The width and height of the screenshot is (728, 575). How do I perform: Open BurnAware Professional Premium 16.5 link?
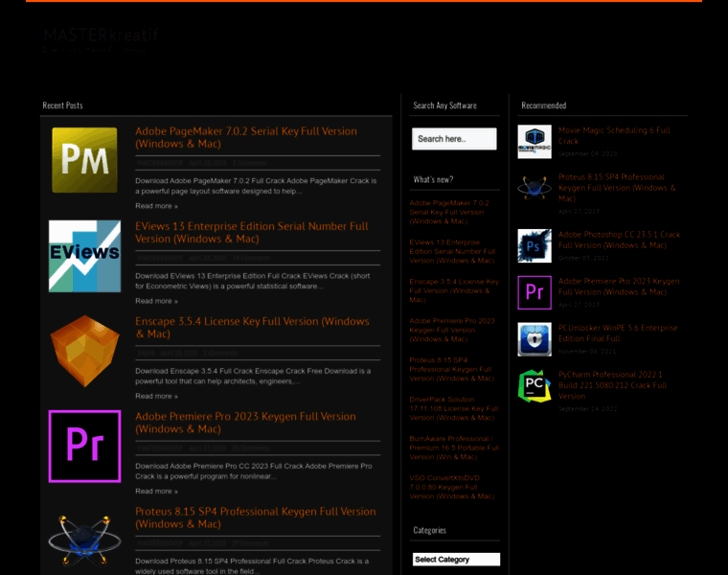click(454, 448)
